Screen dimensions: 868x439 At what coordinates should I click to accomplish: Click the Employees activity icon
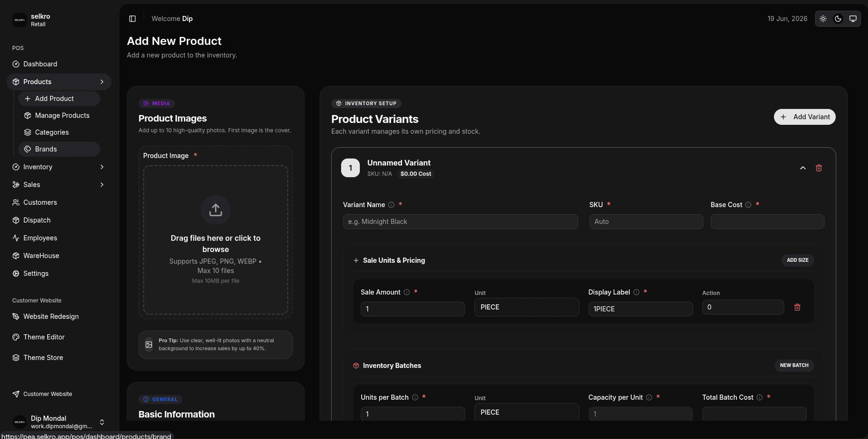tap(16, 238)
